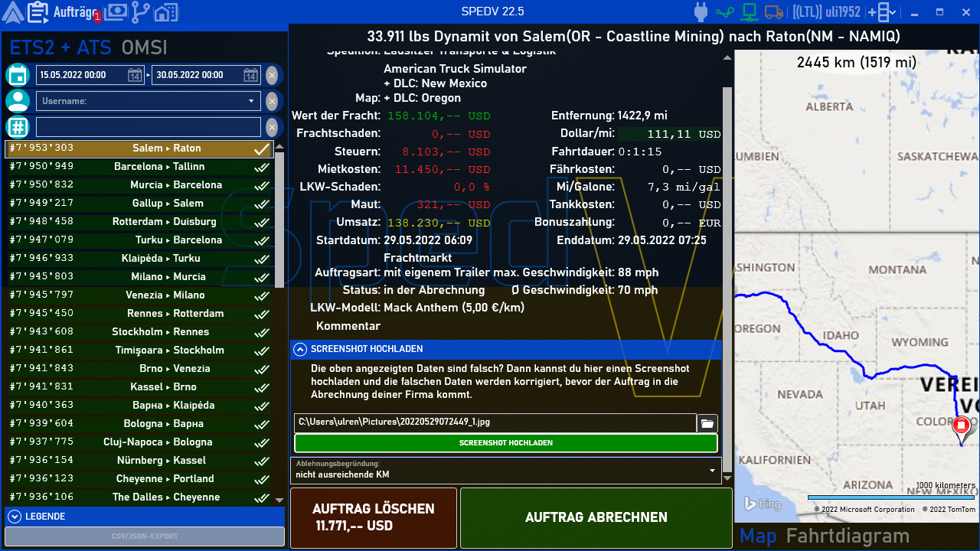Click AUFTRAG ABRECHNEN button

(x=596, y=517)
